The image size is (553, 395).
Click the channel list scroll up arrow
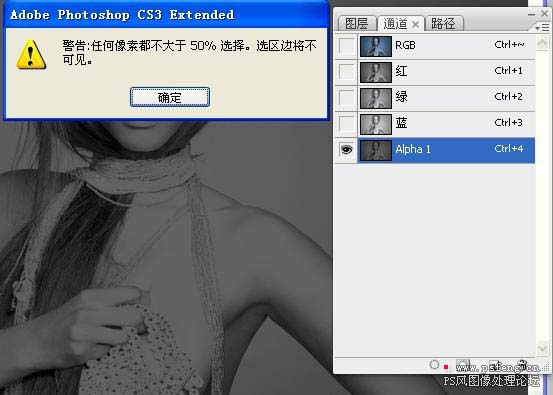tap(542, 43)
